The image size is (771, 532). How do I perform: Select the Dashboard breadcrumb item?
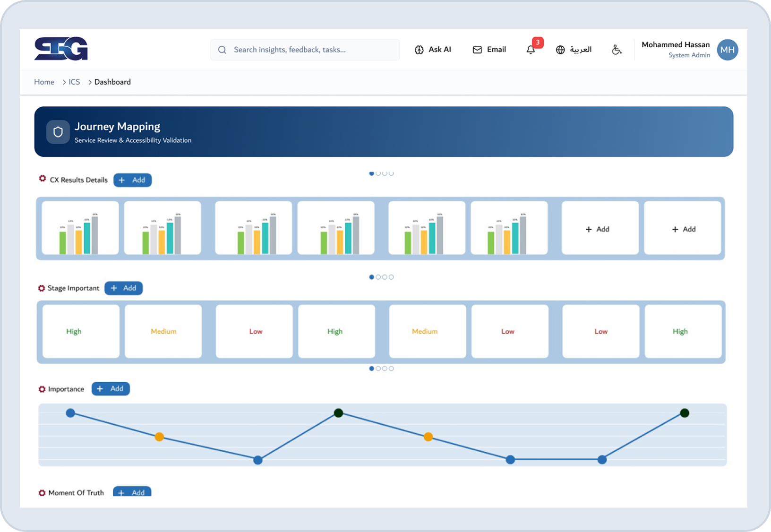point(112,82)
